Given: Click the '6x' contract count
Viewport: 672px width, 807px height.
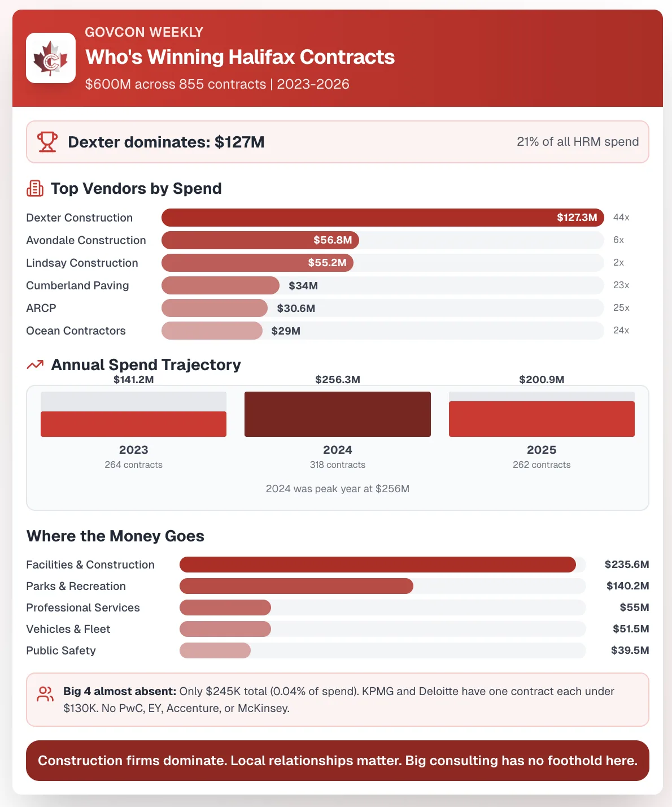Looking at the screenshot, I should pos(618,240).
